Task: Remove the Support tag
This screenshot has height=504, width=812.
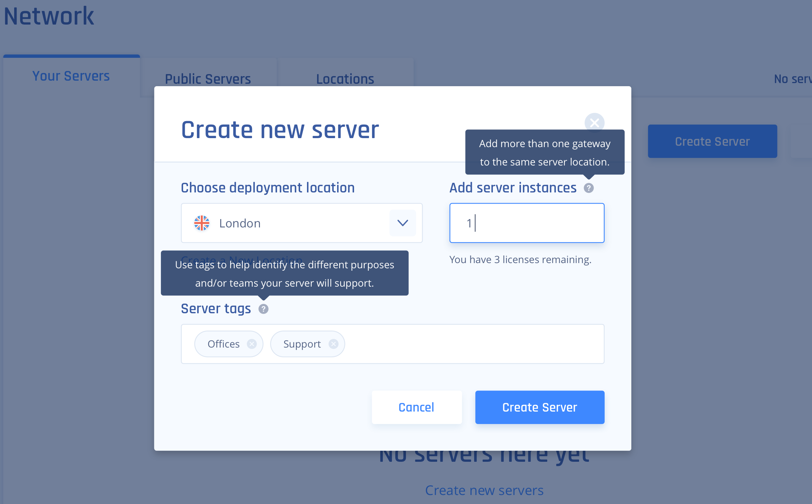Action: click(333, 344)
